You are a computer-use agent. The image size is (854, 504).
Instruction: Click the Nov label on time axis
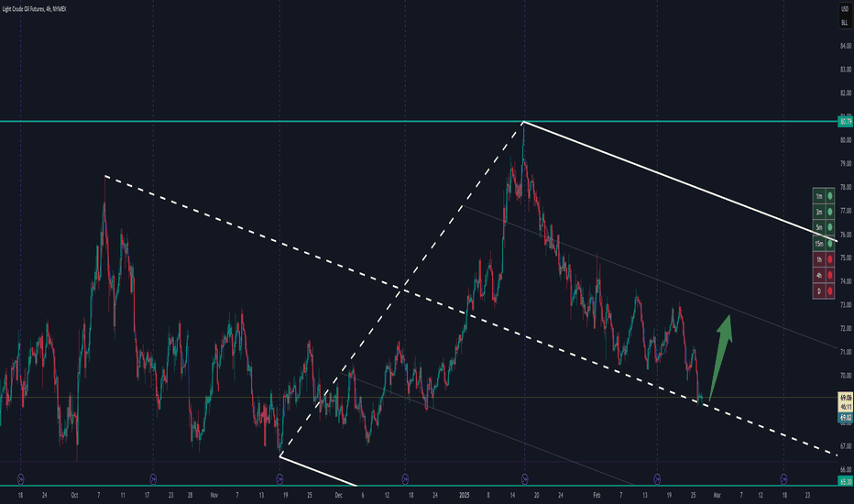pyautogui.click(x=214, y=495)
